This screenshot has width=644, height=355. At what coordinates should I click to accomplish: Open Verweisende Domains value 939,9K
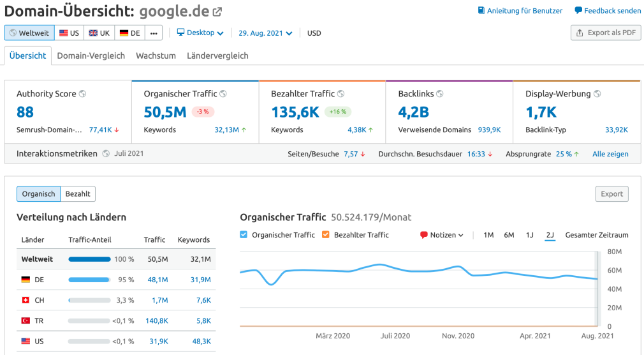pos(489,130)
